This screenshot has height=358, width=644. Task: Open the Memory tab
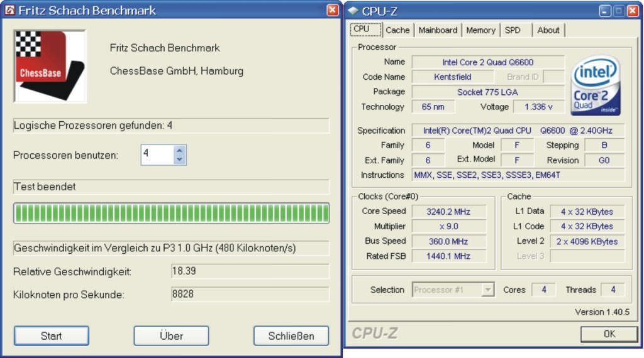coord(480,30)
